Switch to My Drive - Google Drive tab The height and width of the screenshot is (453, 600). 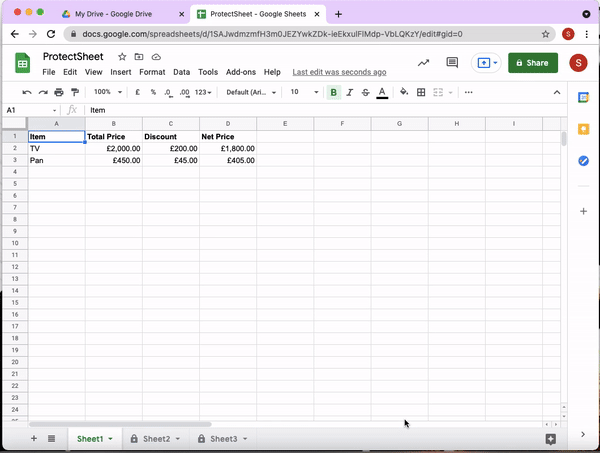(x=113, y=14)
